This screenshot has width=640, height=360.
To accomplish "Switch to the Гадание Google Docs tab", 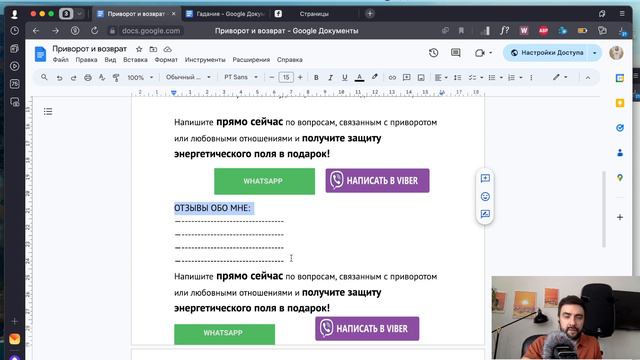I will tap(226, 14).
